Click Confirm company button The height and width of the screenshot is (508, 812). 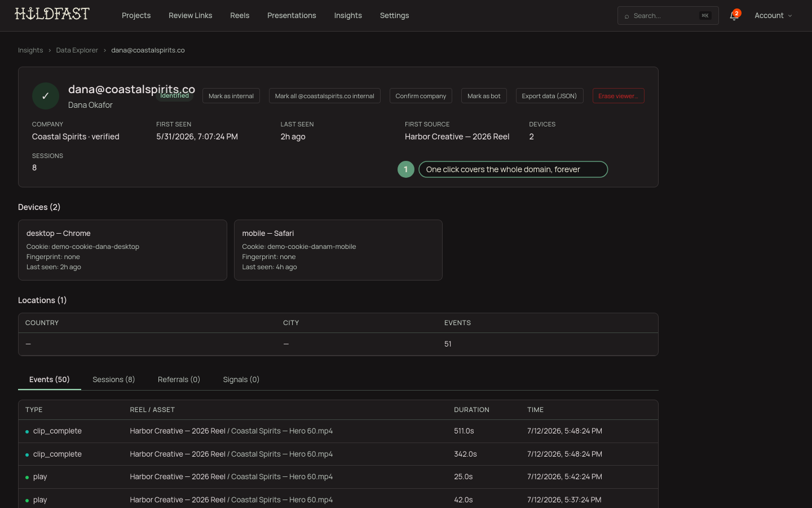click(x=421, y=96)
